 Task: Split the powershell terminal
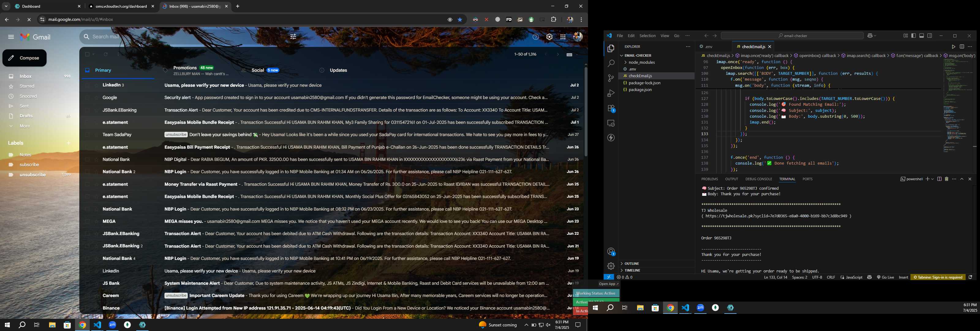tap(939, 179)
